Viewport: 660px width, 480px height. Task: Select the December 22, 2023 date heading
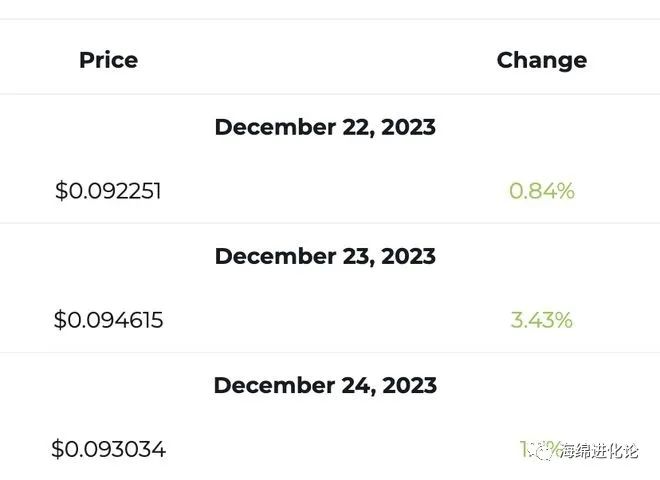(x=325, y=127)
